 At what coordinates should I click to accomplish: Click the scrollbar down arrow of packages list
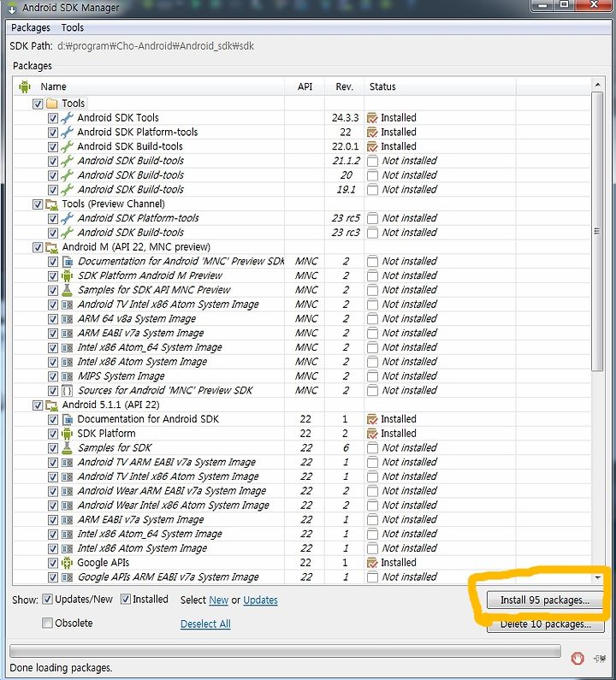point(598,578)
